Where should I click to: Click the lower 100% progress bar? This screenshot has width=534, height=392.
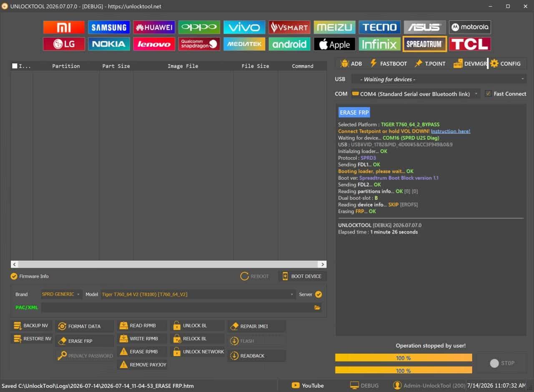(403, 370)
